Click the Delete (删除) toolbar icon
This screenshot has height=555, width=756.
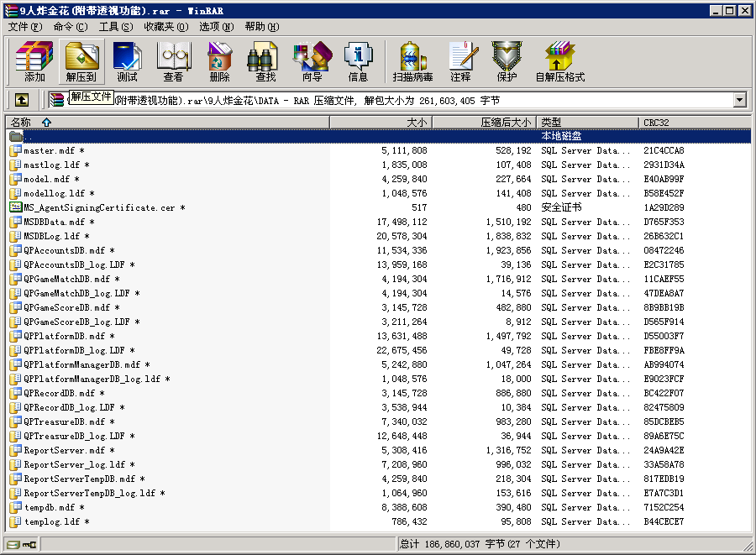(219, 61)
